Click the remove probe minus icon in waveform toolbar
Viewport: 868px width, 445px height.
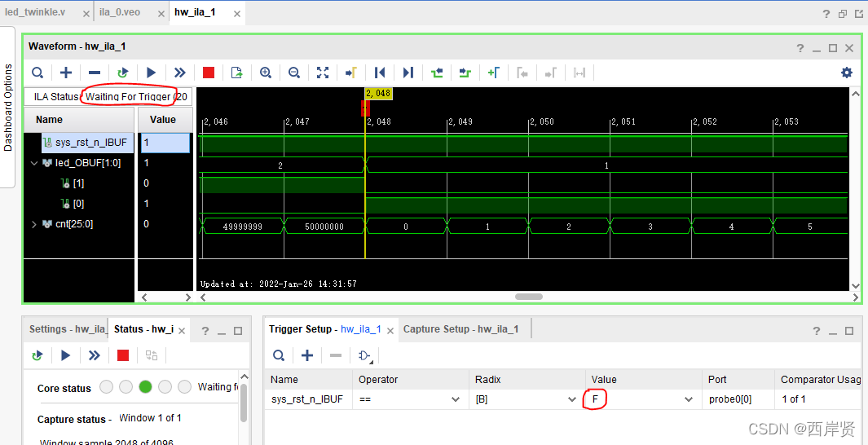(95, 73)
